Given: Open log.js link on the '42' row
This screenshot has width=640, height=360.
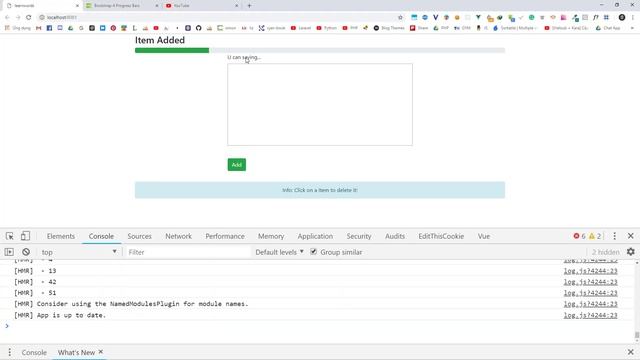Looking at the screenshot, I should (x=590, y=282).
